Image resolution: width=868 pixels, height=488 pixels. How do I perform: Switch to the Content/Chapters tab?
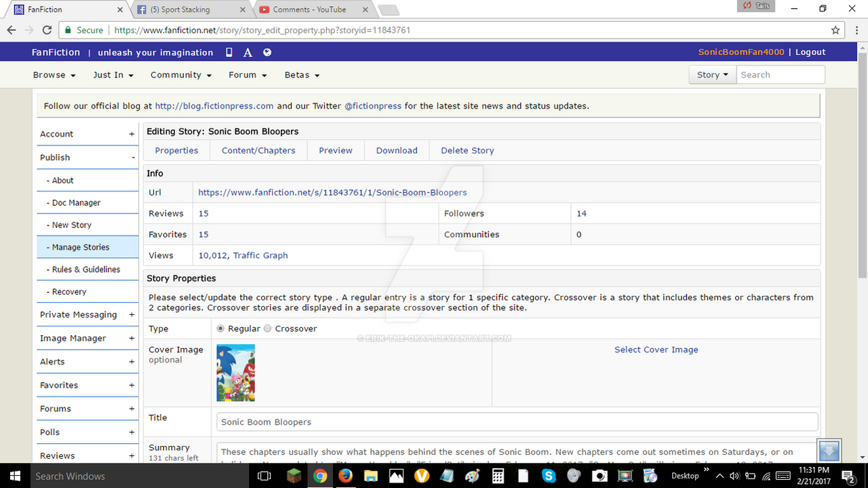pos(258,151)
